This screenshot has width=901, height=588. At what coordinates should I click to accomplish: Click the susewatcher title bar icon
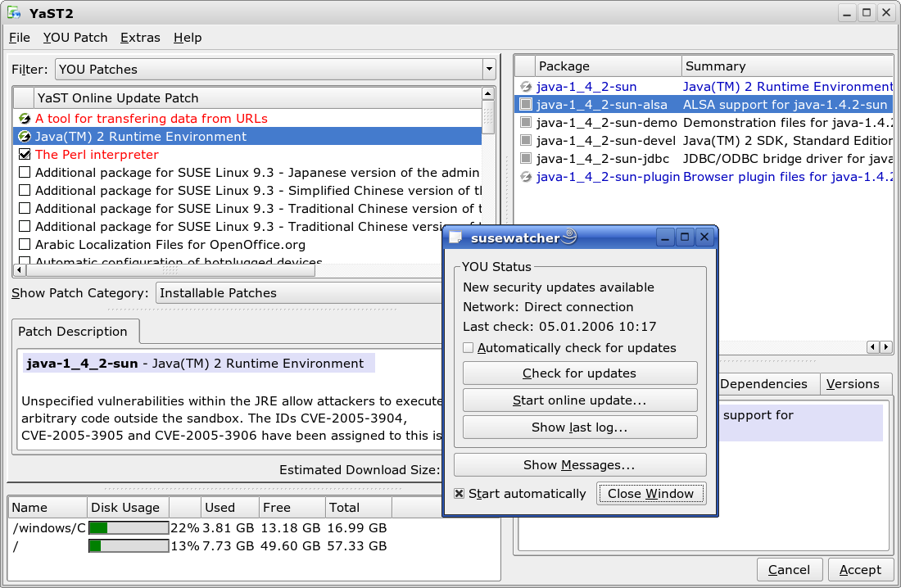pyautogui.click(x=455, y=237)
